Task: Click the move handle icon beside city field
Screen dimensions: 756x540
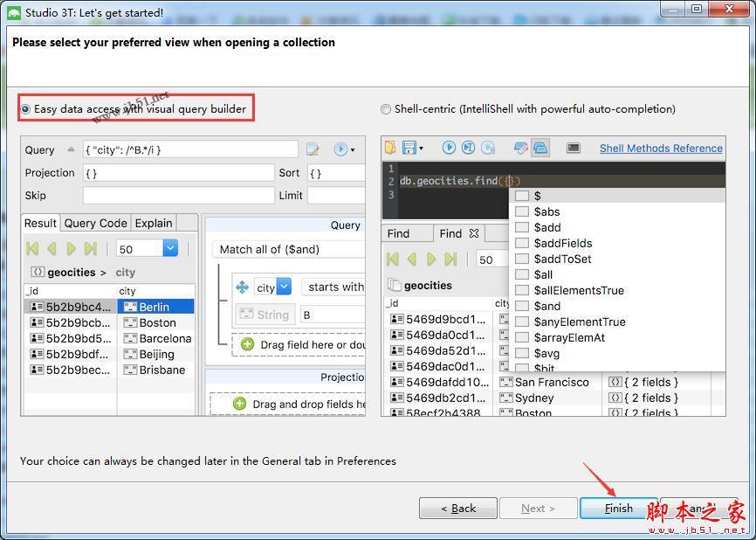Action: pyautogui.click(x=242, y=287)
